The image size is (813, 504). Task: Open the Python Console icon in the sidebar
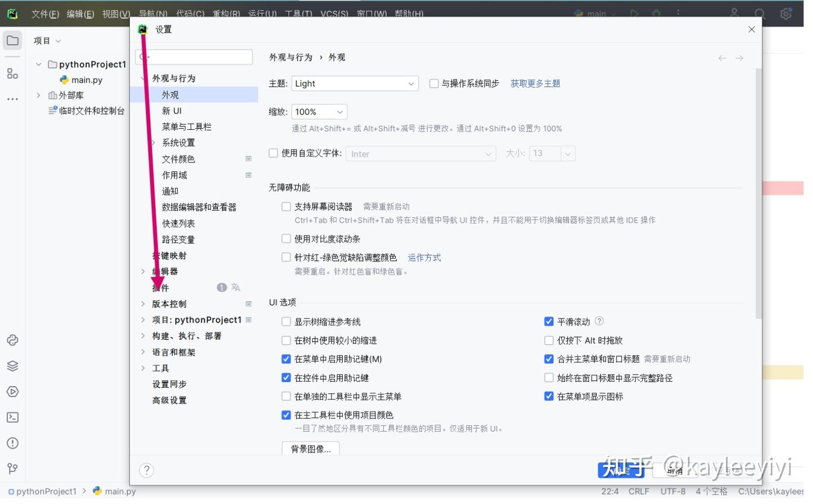pyautogui.click(x=12, y=340)
